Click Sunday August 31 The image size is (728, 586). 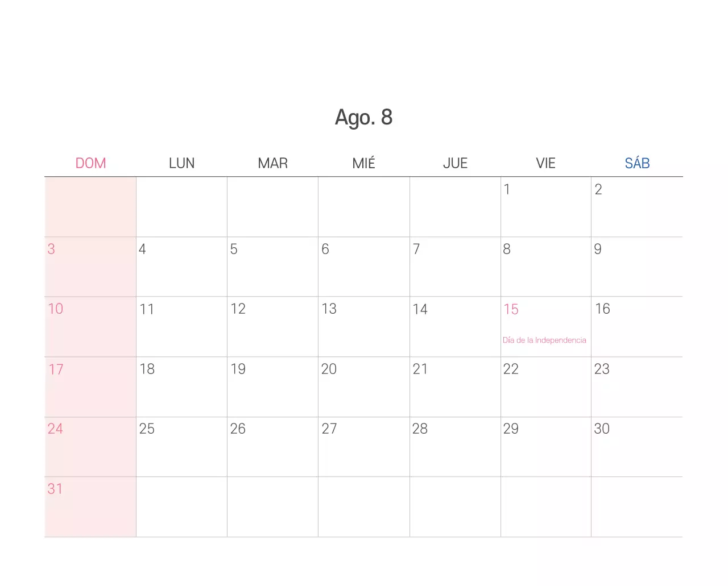coord(90,506)
